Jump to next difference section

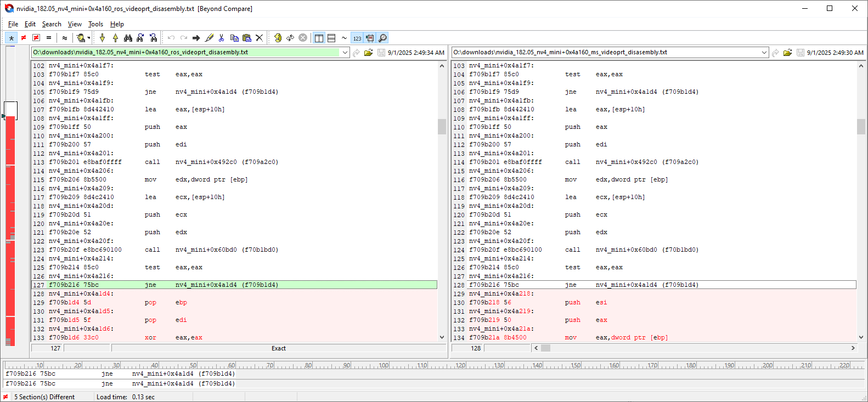(102, 38)
